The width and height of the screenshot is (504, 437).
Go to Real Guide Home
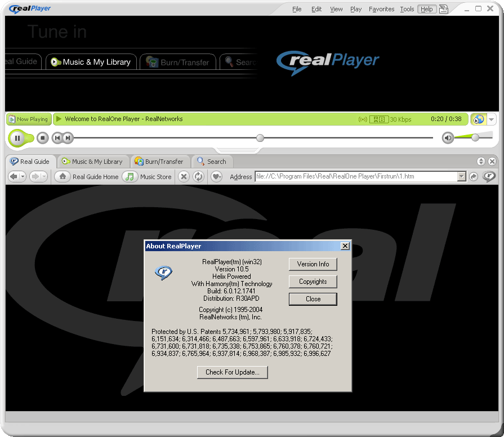coord(87,177)
